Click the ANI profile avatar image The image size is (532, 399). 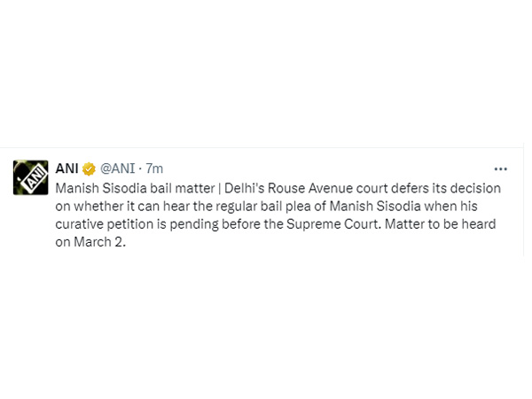pyautogui.click(x=30, y=177)
